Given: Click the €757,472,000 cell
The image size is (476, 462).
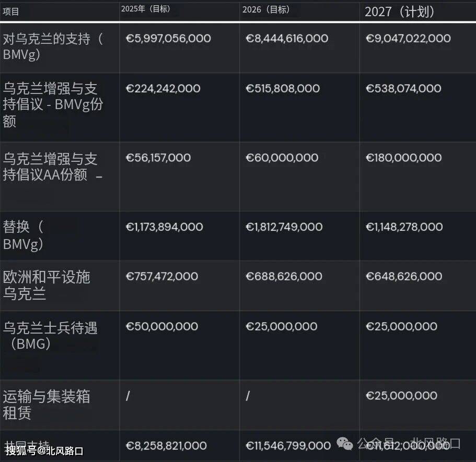Looking at the screenshot, I should pos(161,276).
